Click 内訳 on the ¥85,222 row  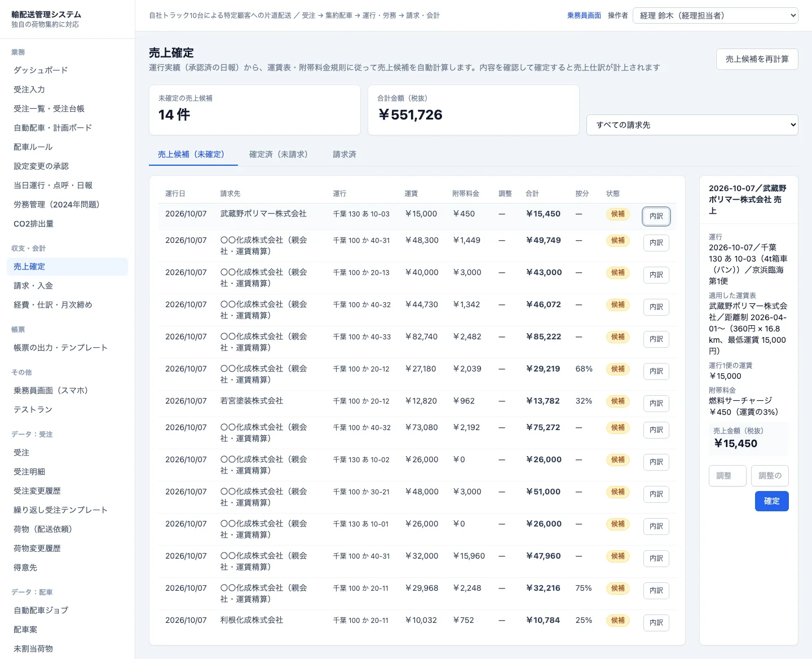[656, 339]
